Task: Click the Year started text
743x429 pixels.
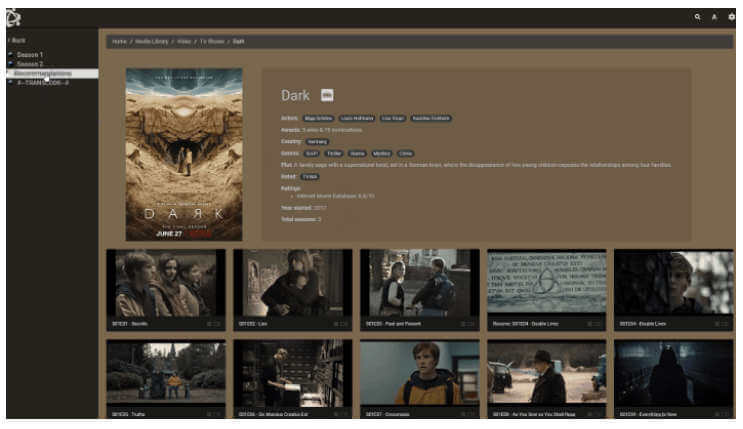Action: point(304,208)
